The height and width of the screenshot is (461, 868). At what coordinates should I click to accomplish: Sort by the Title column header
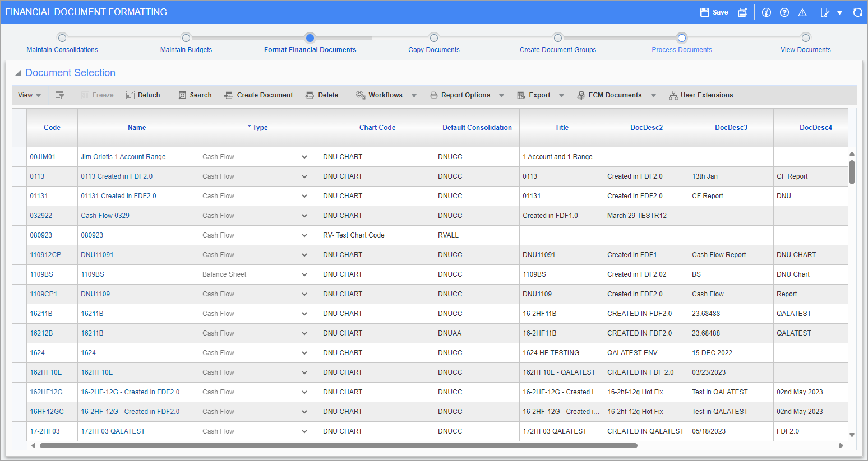pos(562,128)
